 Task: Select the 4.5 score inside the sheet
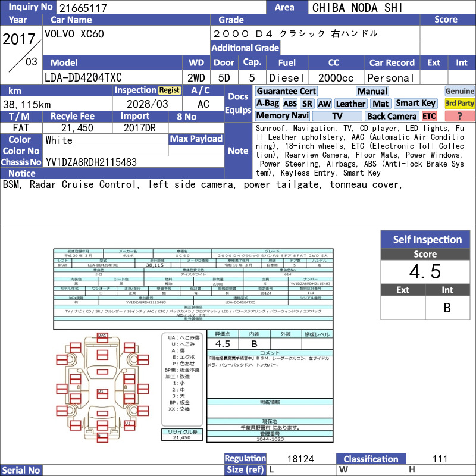coord(223,344)
